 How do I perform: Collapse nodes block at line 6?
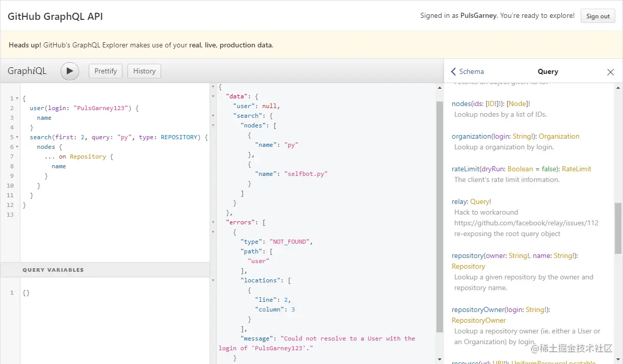click(17, 147)
